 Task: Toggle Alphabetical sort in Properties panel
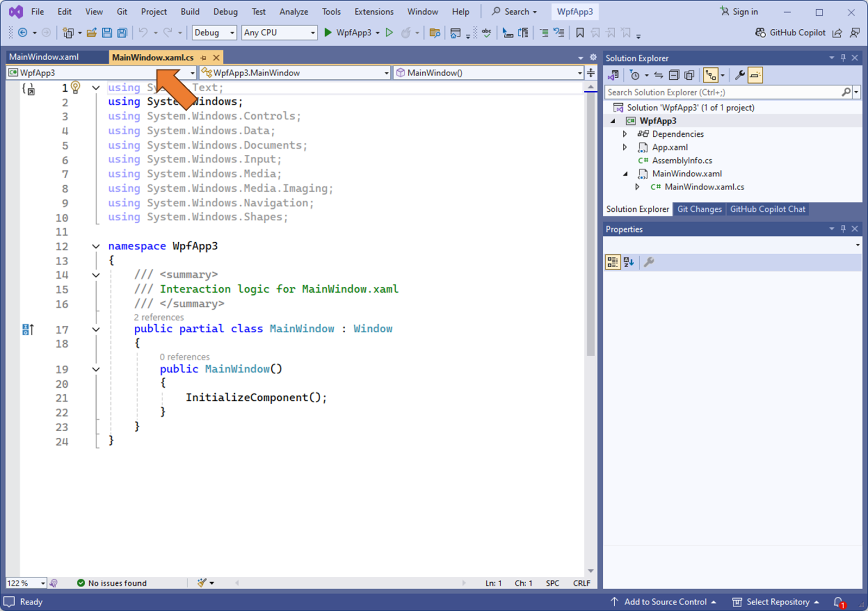(629, 262)
